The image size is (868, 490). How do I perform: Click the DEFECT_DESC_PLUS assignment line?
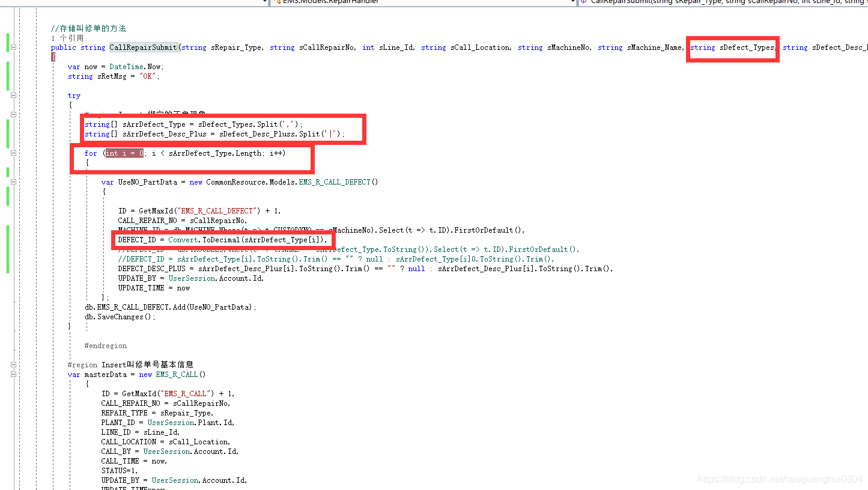(366, 269)
